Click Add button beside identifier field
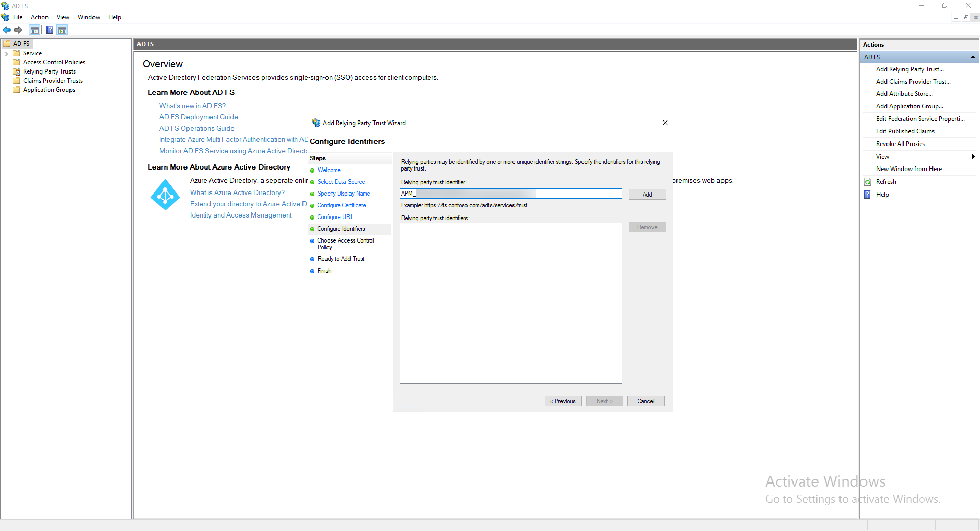This screenshot has height=531, width=980. tap(647, 195)
